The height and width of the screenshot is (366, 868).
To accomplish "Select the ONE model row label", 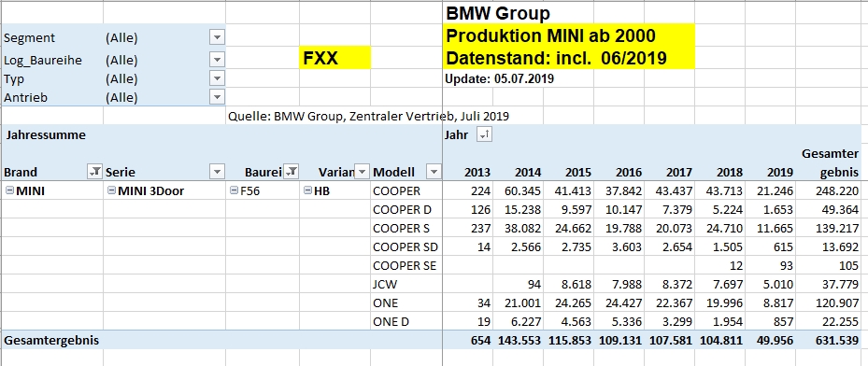I will click(386, 303).
